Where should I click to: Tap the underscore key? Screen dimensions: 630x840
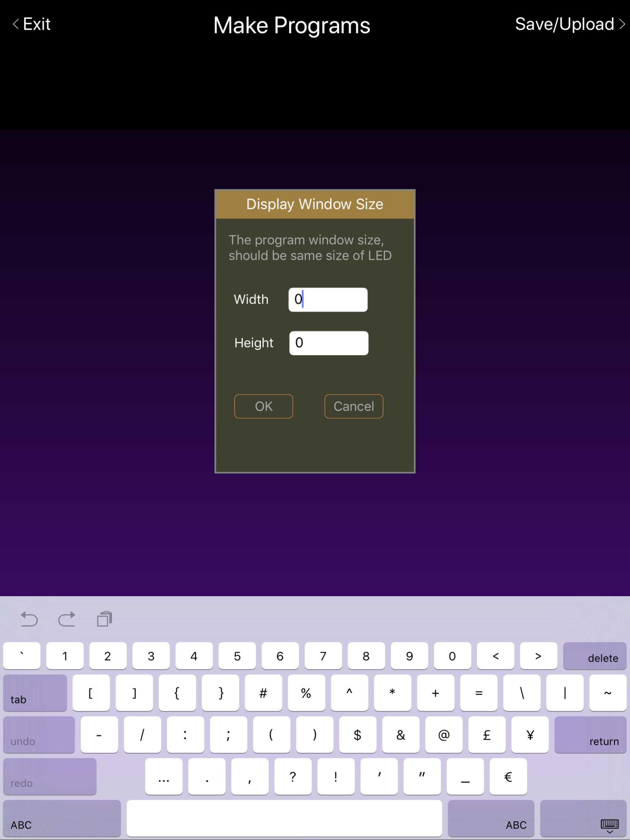click(x=465, y=777)
